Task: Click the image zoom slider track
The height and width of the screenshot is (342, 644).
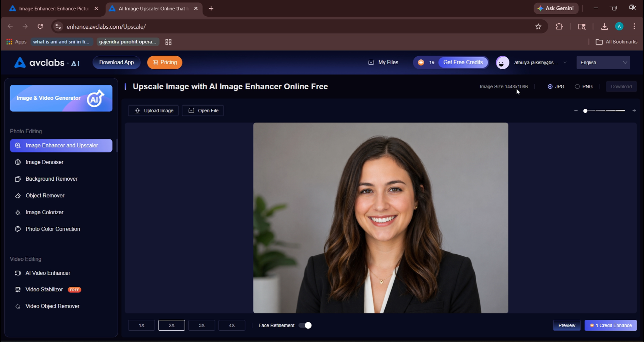Action: [605, 111]
